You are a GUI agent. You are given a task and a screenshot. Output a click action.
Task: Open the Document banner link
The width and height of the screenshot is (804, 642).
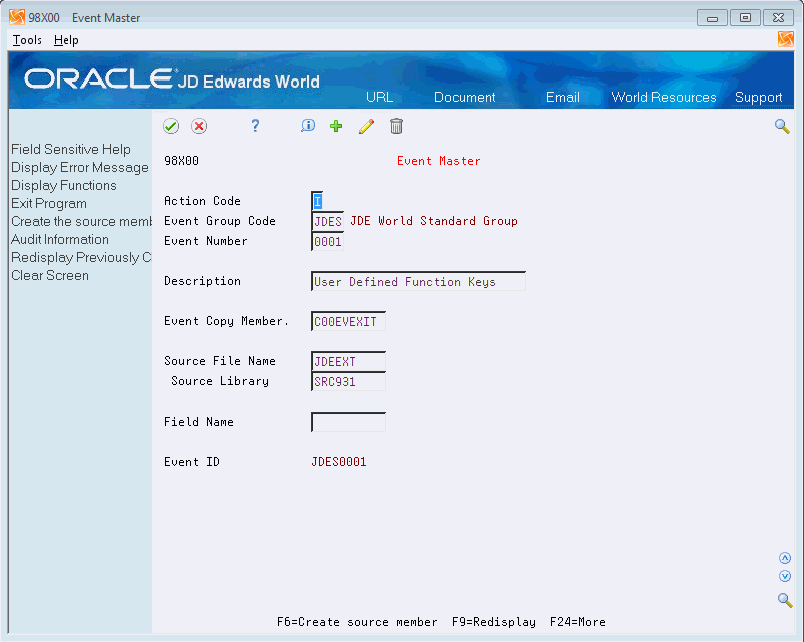pyautogui.click(x=465, y=97)
